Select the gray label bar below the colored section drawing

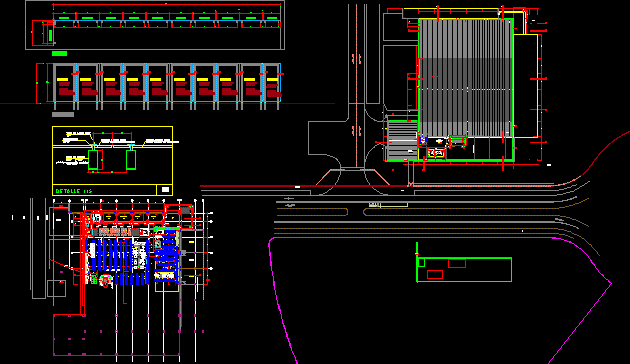click(63, 115)
